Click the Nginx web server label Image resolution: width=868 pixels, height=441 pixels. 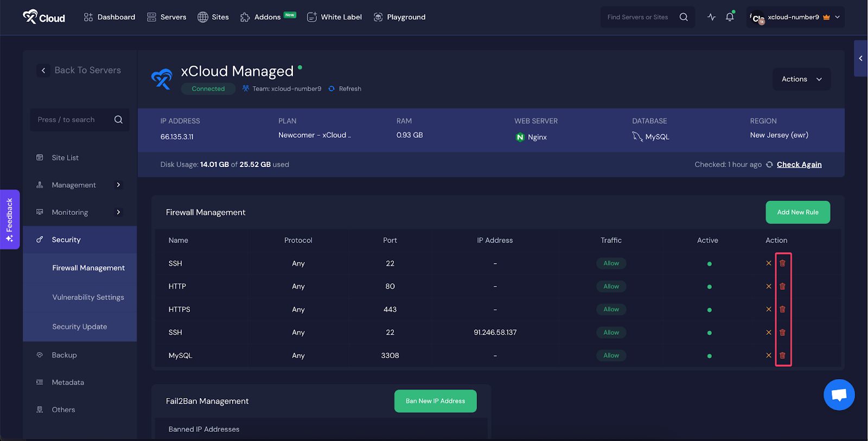[x=531, y=137]
